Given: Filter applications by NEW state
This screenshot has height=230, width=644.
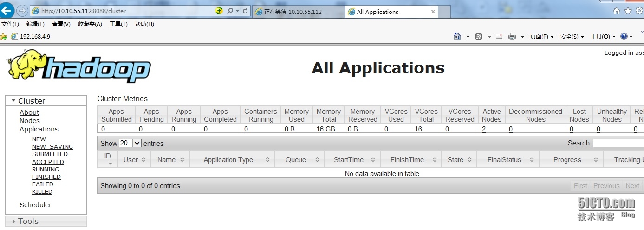Looking at the screenshot, I should tap(39, 139).
